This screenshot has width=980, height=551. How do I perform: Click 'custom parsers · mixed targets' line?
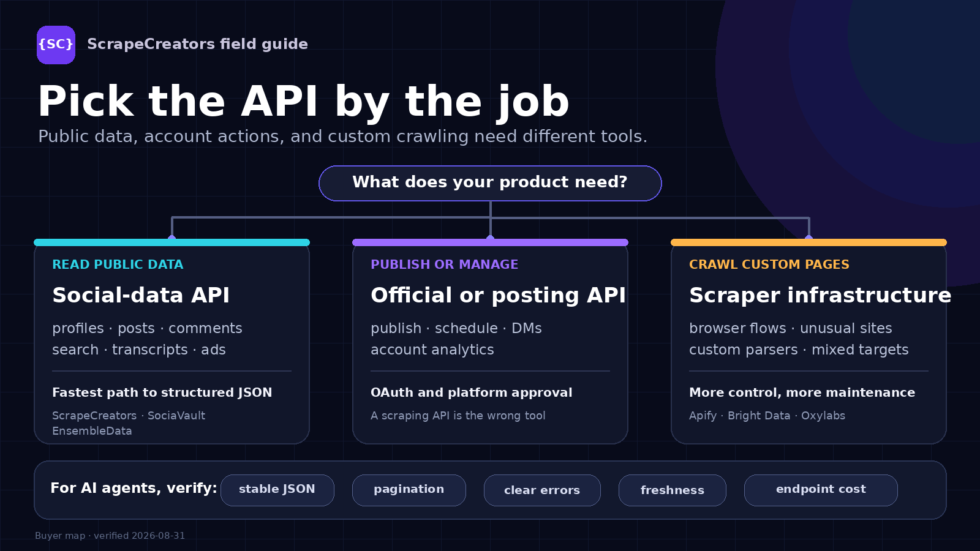(799, 350)
